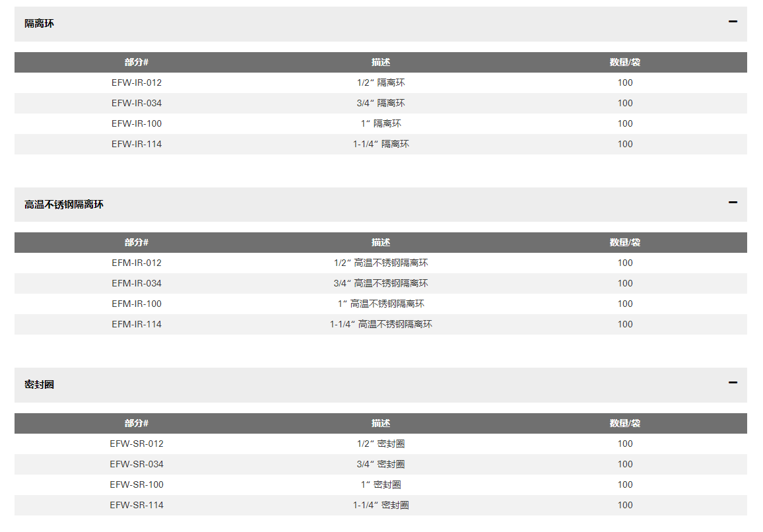Click quantity 100 in EFW-SR-100 row
The height and width of the screenshot is (532, 763).
(x=624, y=484)
